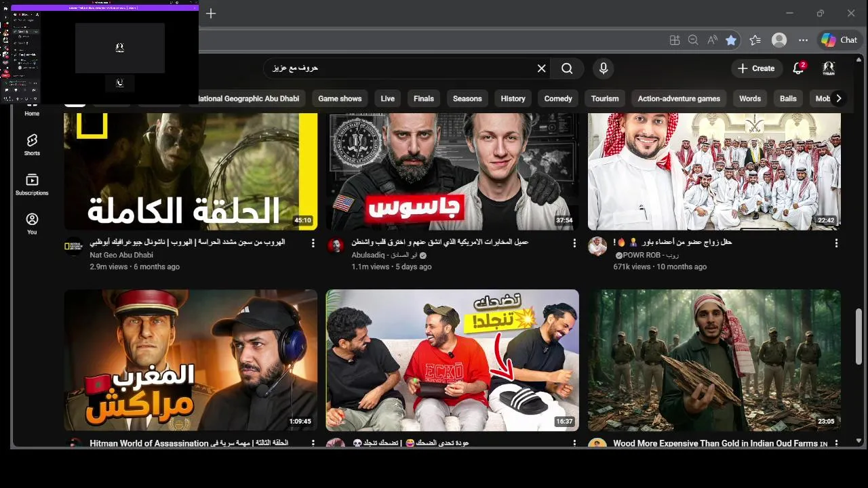The height and width of the screenshot is (488, 868).
Task: Select the Balls chip
Action: [788, 98]
